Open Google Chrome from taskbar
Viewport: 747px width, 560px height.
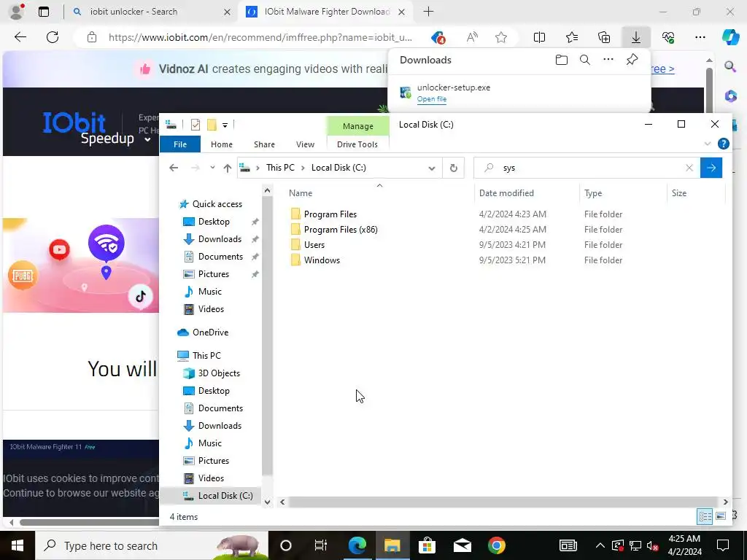(496, 545)
